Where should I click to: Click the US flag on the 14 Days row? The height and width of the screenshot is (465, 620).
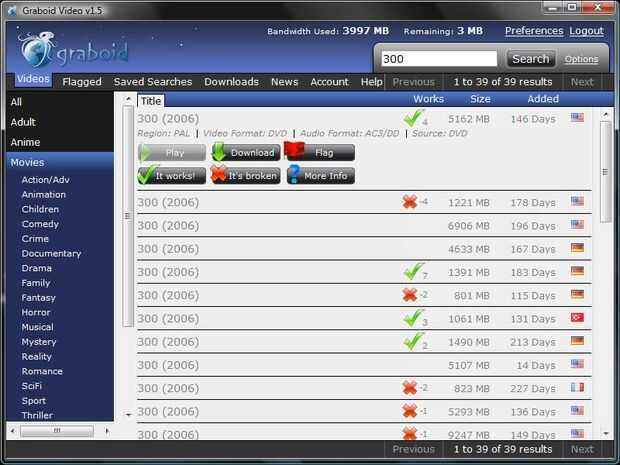coord(577,364)
